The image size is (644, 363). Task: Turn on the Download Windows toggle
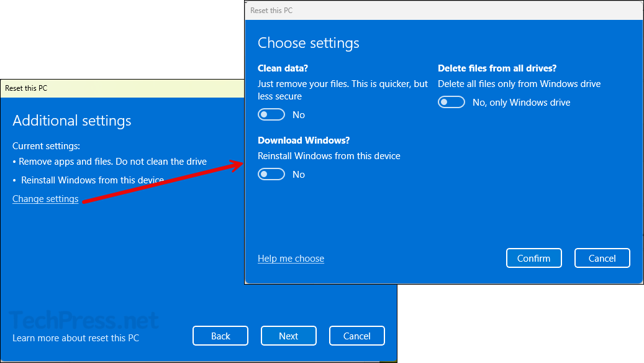[271, 175]
